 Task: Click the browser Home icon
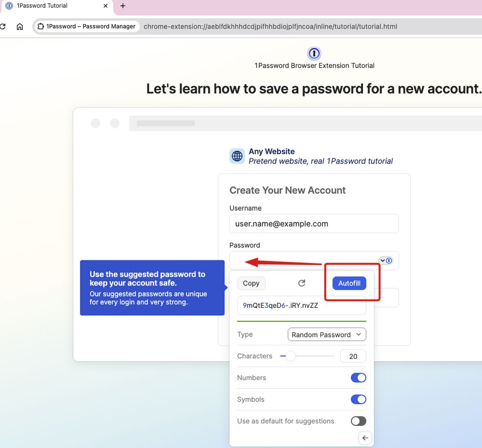pyautogui.click(x=20, y=27)
